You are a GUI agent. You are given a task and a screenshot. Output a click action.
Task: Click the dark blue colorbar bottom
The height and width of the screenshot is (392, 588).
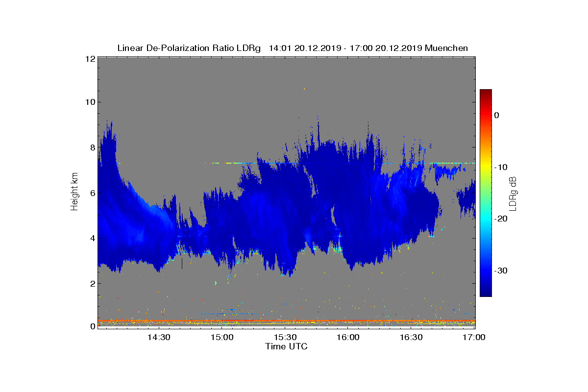click(486, 293)
